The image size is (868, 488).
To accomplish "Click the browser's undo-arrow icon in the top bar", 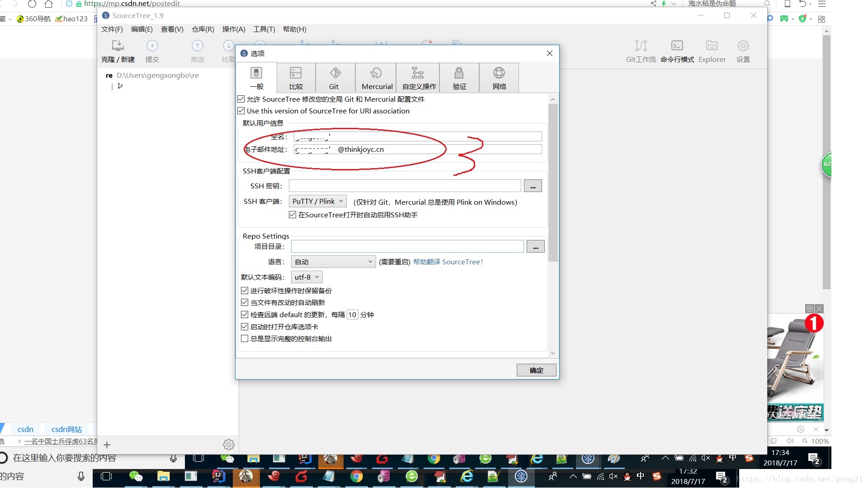I will pos(802,4).
